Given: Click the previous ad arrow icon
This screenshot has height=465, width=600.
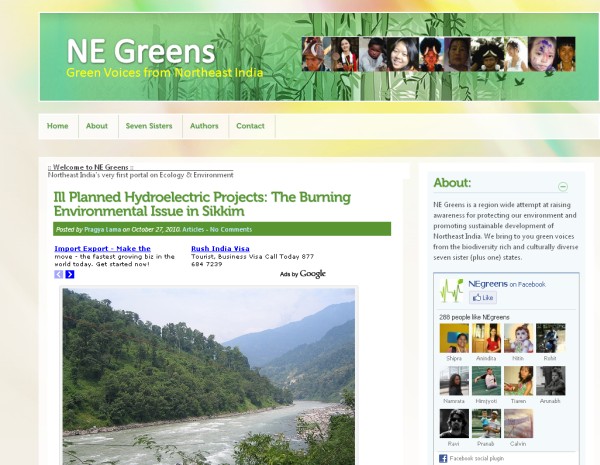Looking at the screenshot, I should [59, 274].
